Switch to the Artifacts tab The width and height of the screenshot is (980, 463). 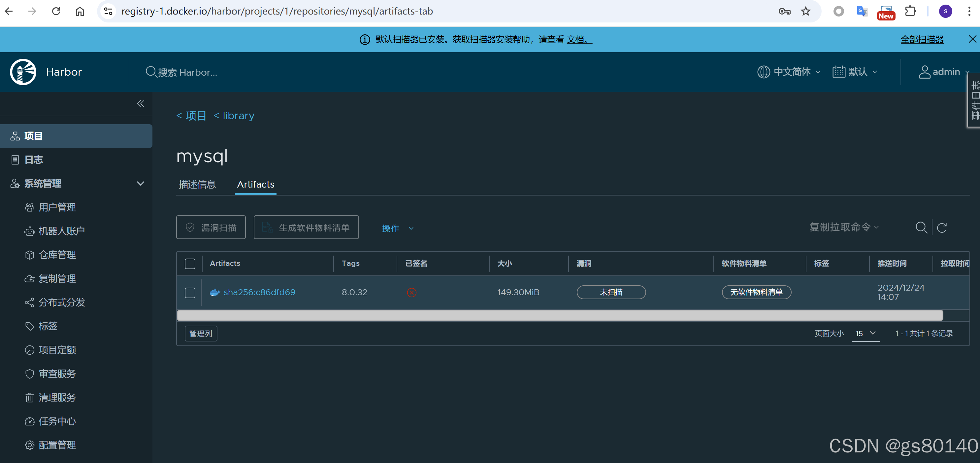(256, 185)
